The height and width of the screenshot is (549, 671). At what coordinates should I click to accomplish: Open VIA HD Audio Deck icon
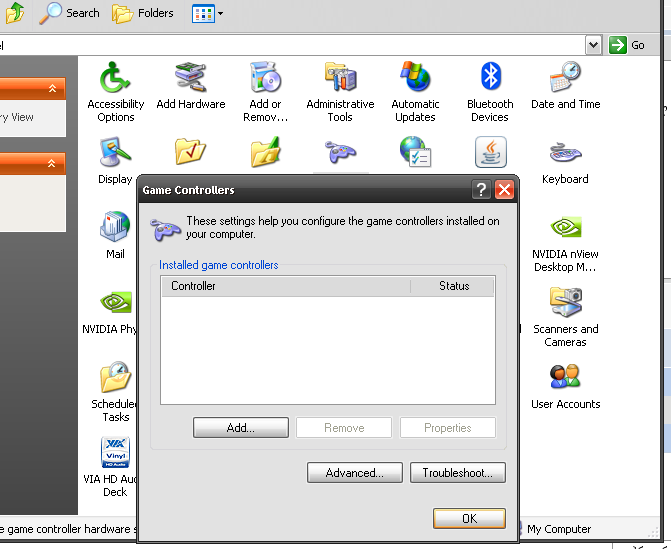[x=115, y=452]
